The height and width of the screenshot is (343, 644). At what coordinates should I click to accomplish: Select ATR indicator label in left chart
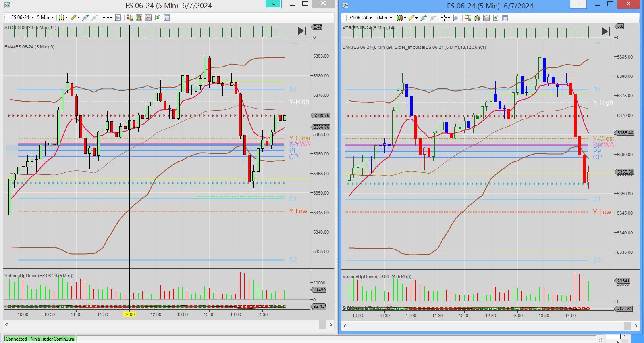pos(30,27)
